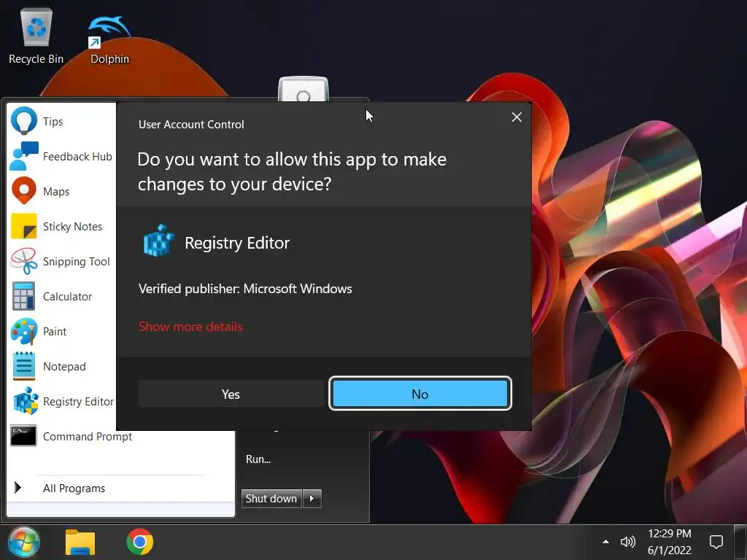Click the 6/1/2022 date in tray
Image resolution: width=747 pixels, height=560 pixels.
670,551
